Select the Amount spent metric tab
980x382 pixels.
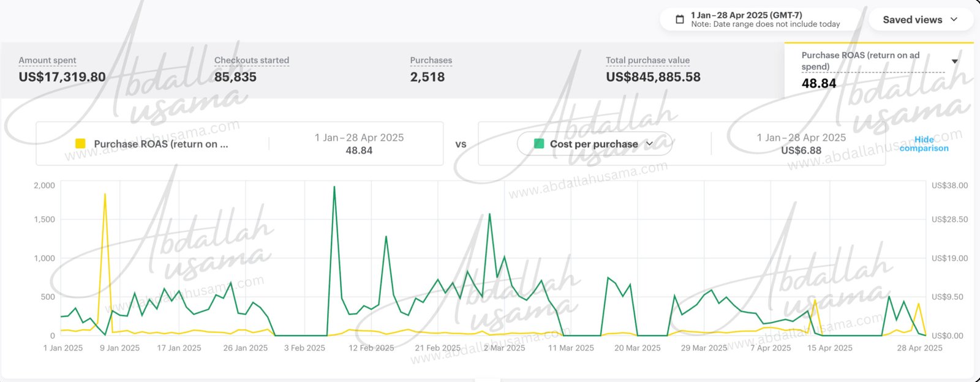click(x=62, y=70)
